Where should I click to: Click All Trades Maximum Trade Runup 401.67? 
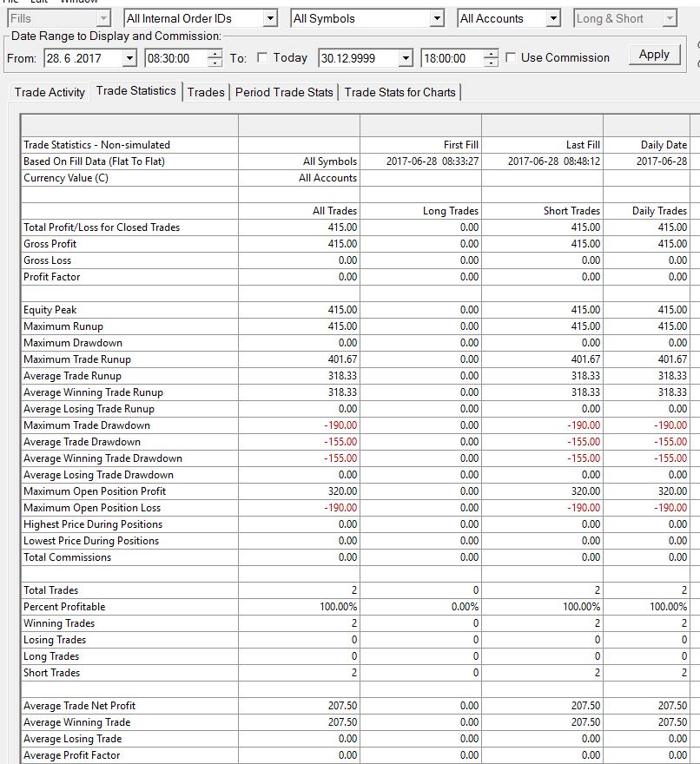point(342,359)
